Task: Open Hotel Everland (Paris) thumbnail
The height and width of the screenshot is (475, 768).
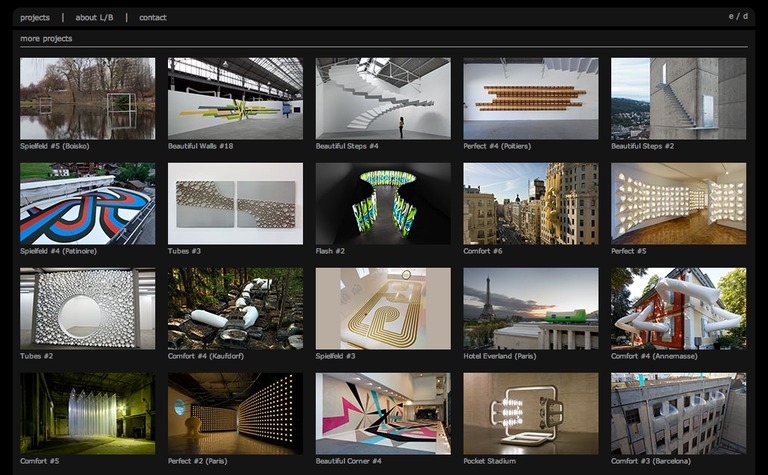Action: pos(531,309)
